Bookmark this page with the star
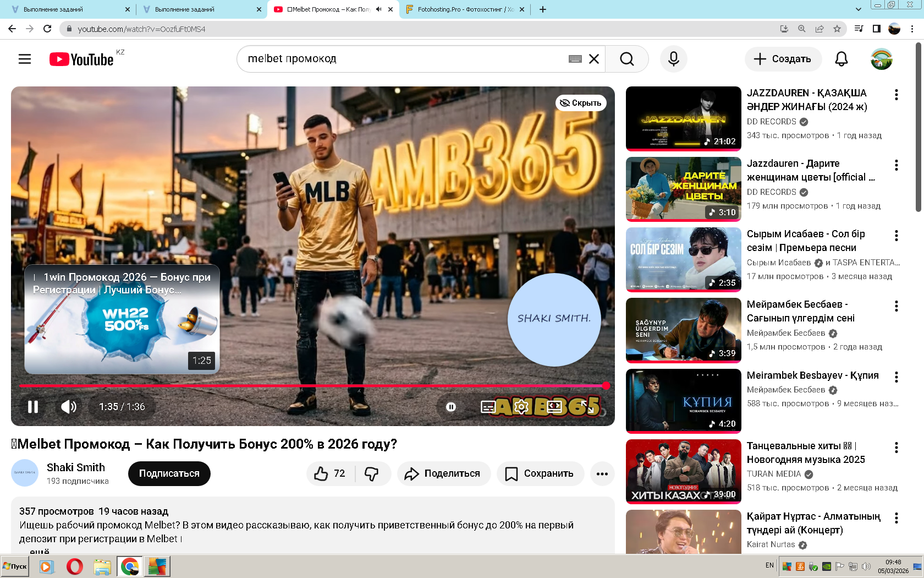 pos(837,29)
